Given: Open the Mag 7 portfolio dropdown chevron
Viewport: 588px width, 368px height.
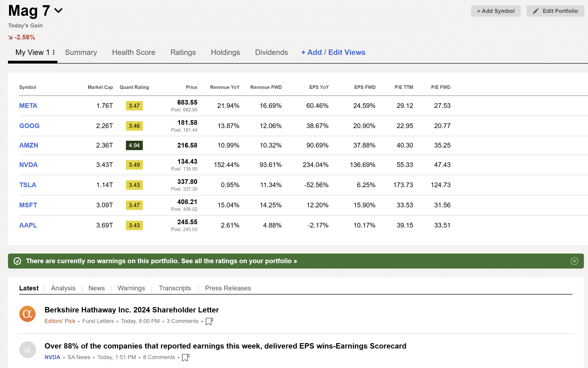Looking at the screenshot, I should [58, 11].
